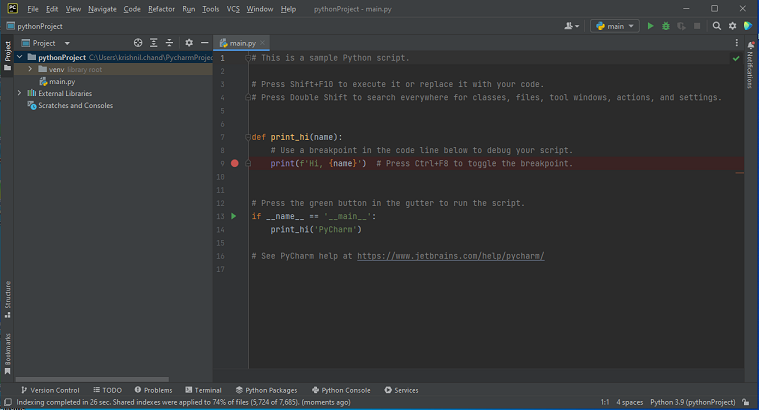
Task: Open the Python Console tool window
Action: point(341,390)
